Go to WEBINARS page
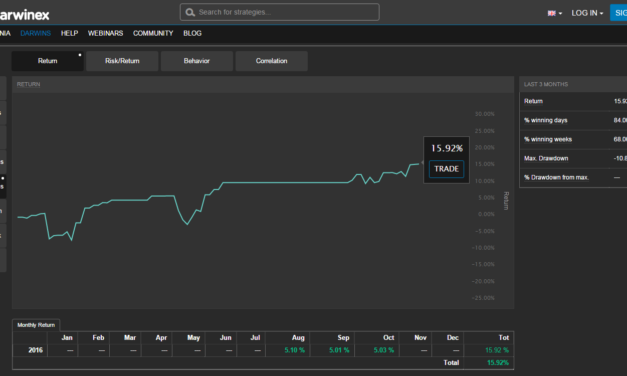Image resolution: width=627 pixels, height=376 pixels. point(105,33)
